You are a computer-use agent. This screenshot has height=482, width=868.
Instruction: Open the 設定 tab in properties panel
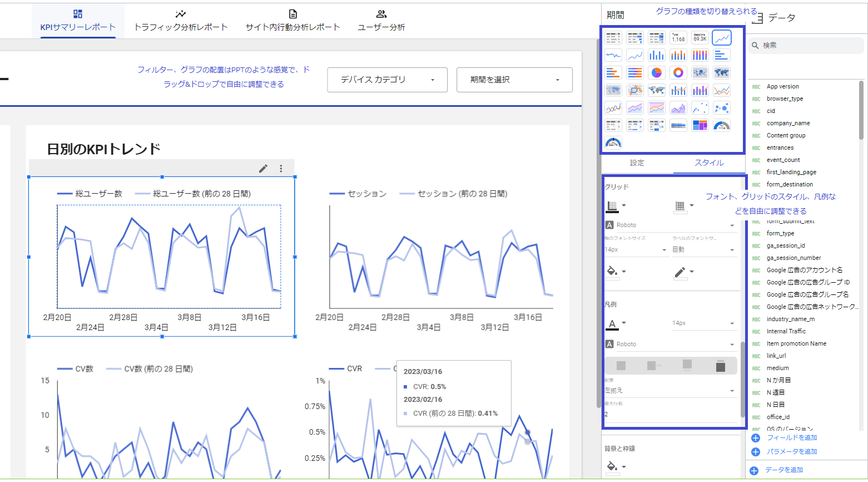(637, 163)
